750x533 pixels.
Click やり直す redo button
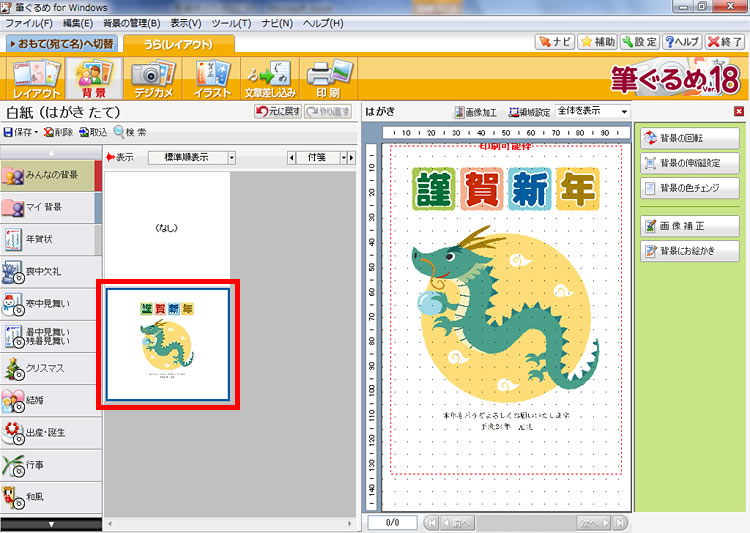(328, 111)
